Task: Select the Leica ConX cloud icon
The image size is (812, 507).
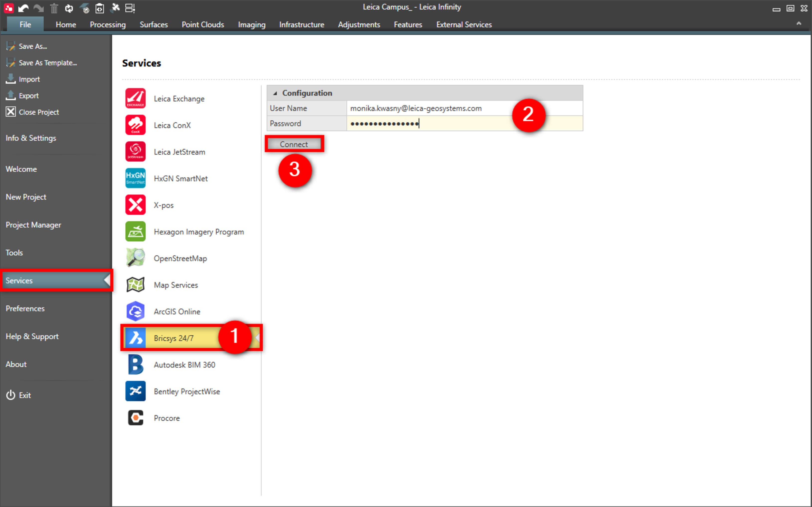Action: pos(135,125)
